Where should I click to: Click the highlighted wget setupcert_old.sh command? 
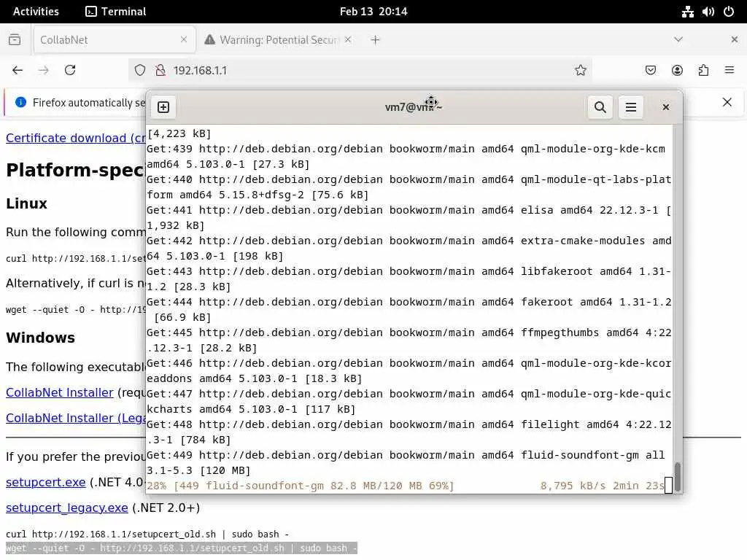pyautogui.click(x=181, y=548)
